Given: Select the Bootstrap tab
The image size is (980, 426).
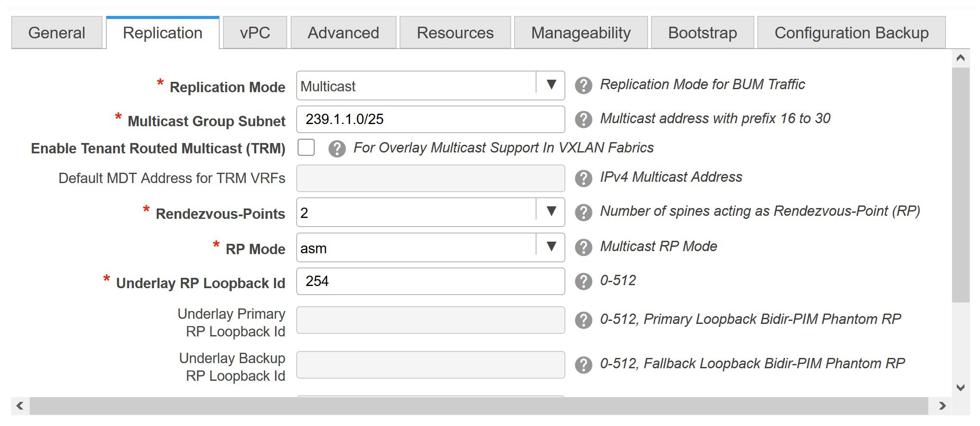Looking at the screenshot, I should coord(702,33).
